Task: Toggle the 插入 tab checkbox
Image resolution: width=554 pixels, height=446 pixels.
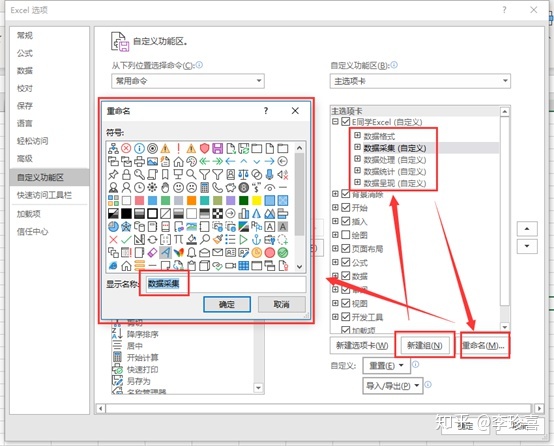Action: tap(346, 221)
